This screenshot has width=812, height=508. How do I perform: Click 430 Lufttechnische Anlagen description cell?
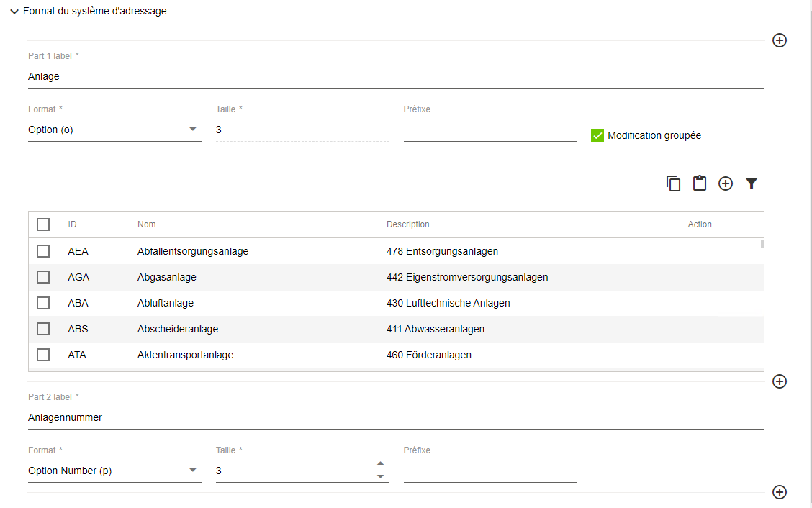pyautogui.click(x=527, y=303)
